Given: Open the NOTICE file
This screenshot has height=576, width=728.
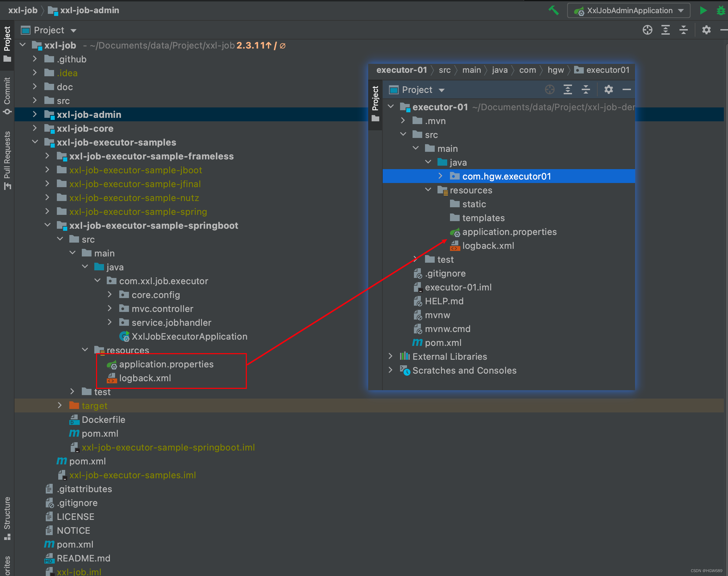Looking at the screenshot, I should click(73, 531).
